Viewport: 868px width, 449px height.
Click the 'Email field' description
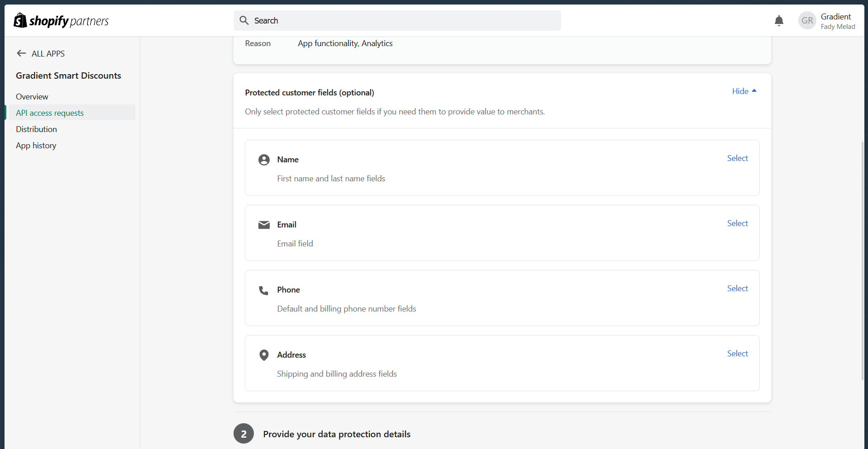click(295, 244)
